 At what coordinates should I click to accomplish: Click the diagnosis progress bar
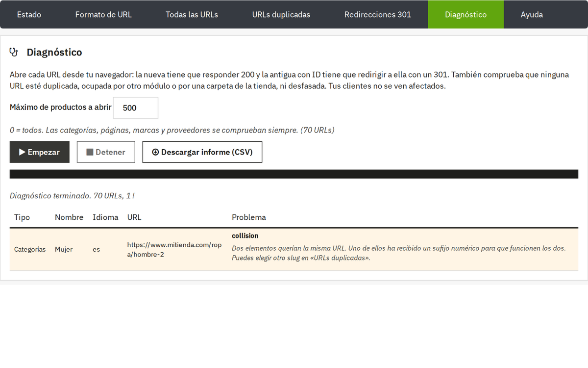294,174
